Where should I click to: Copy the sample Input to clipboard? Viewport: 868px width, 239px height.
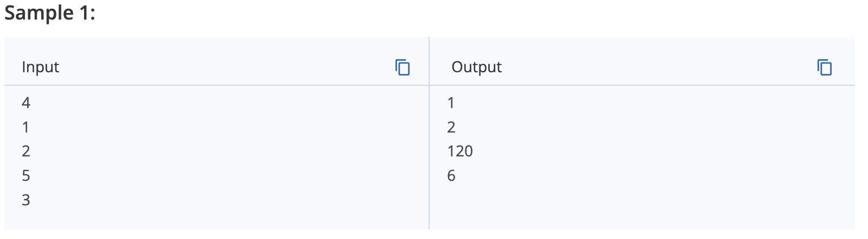click(x=403, y=67)
